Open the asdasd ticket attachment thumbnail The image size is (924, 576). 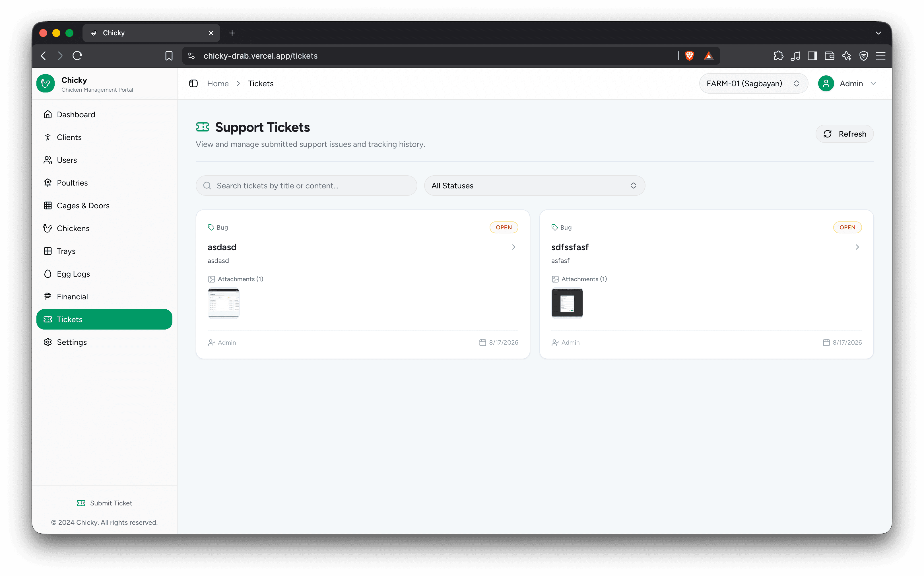click(x=224, y=303)
